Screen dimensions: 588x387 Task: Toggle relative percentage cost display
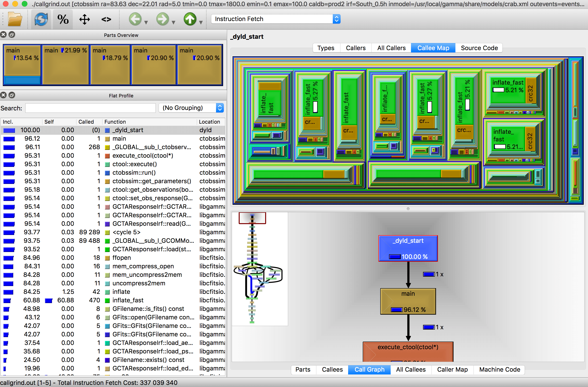click(x=63, y=19)
